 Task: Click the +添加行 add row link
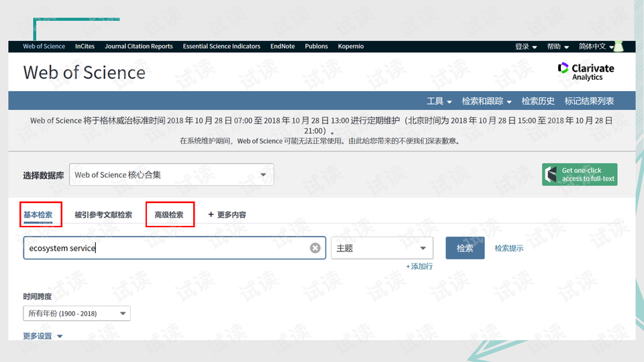click(419, 266)
